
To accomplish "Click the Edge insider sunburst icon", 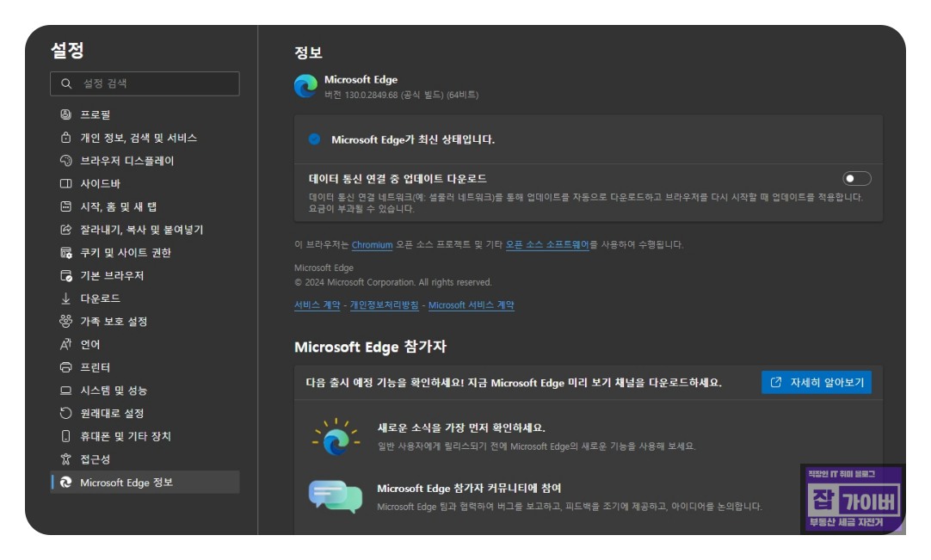I will point(336,437).
